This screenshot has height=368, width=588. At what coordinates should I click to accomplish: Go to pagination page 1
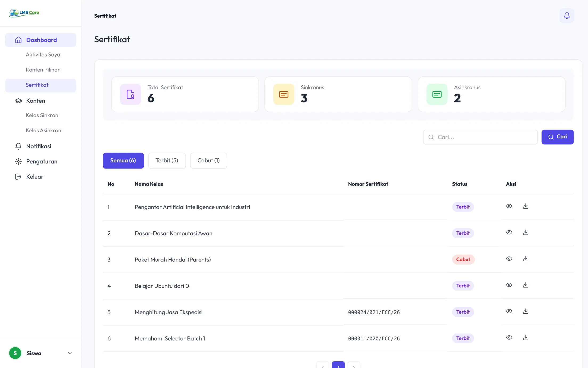tap(338, 365)
